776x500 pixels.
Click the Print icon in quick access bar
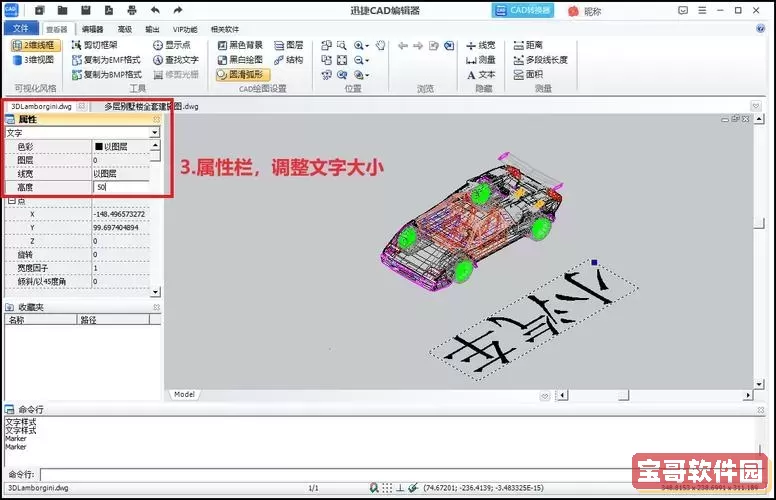[x=132, y=10]
